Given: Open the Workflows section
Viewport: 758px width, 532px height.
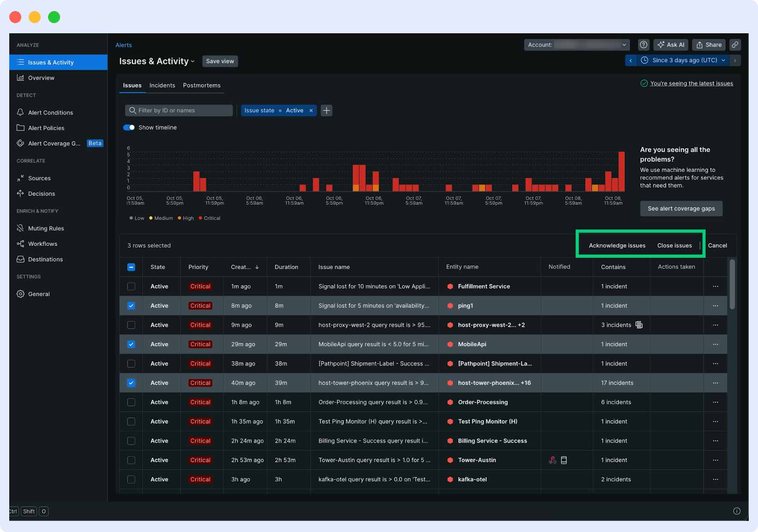Looking at the screenshot, I should click(43, 244).
